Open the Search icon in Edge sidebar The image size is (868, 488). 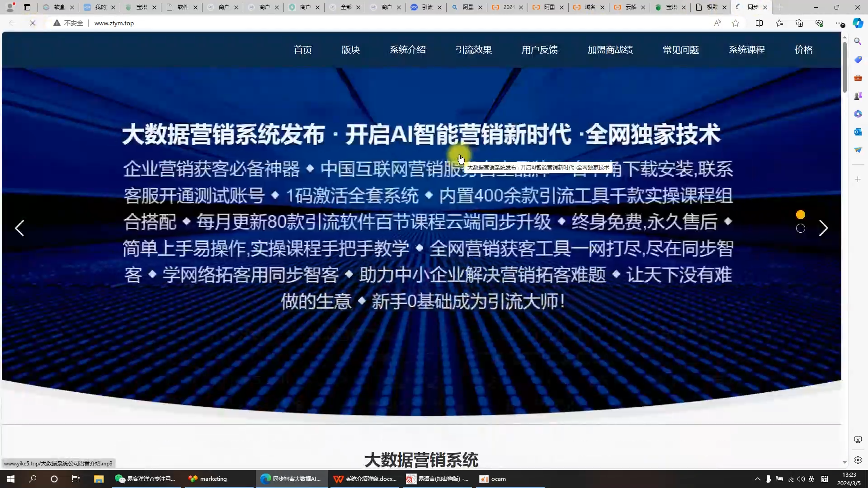(857, 41)
